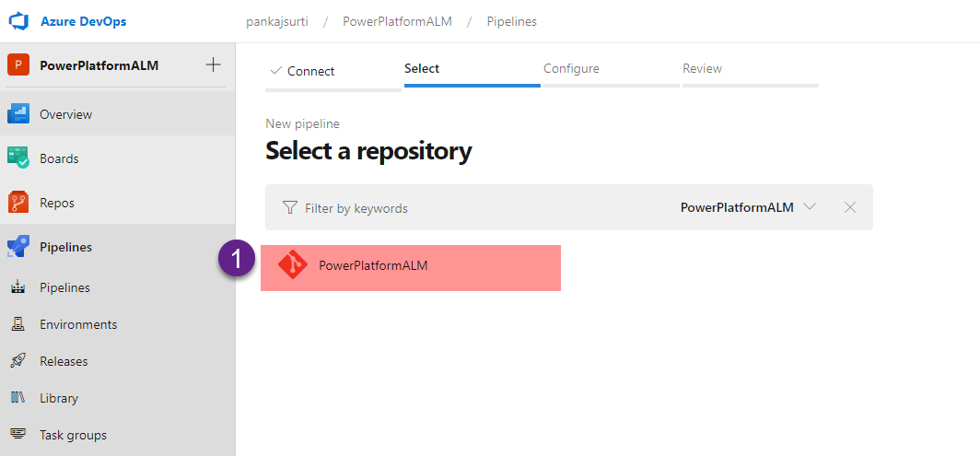Open the Boards sidebar icon
Viewport: 980px width, 456px height.
click(18, 158)
